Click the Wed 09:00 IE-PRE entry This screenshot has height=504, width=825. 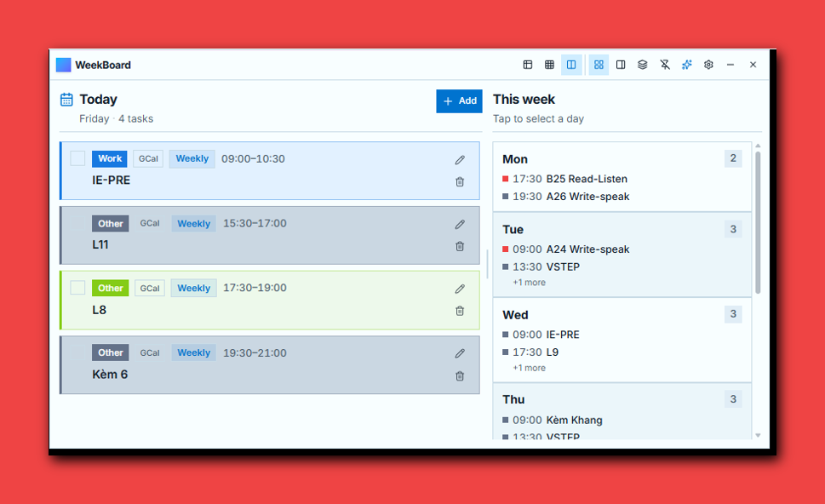(x=541, y=335)
